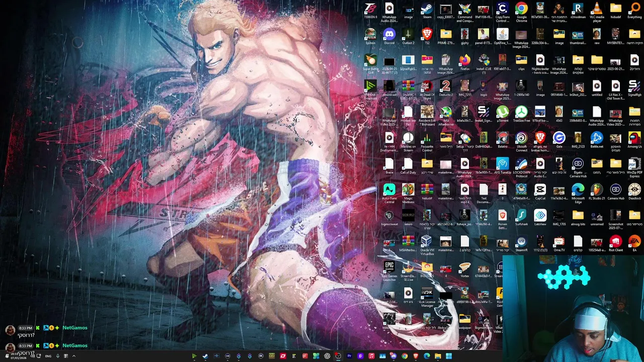Open the SteamVR desktop shortcut

coord(521,244)
